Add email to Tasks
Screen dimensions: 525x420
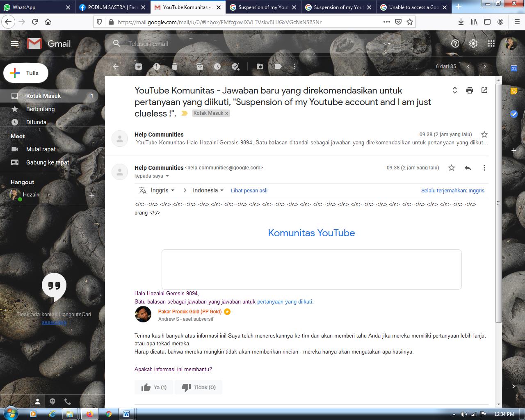coord(235,66)
